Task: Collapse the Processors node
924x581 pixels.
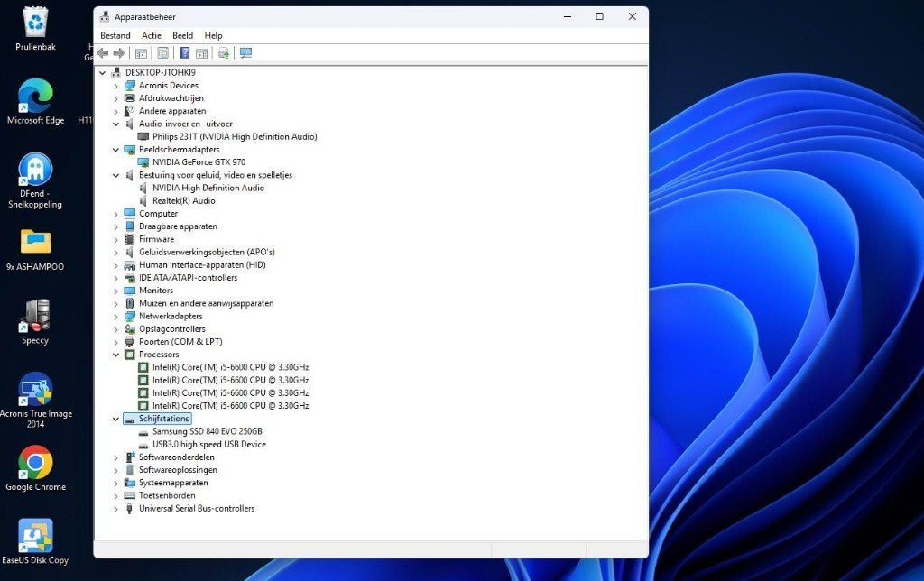Action: pos(116,355)
